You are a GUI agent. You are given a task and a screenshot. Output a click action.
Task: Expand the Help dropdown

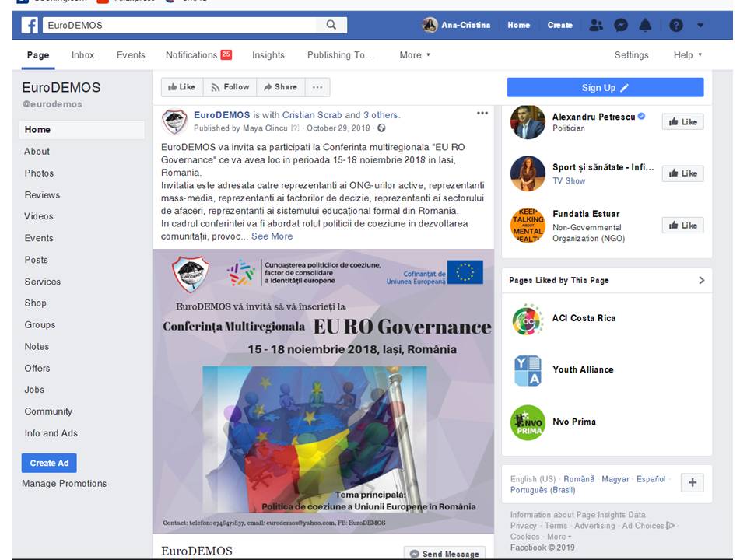pos(687,54)
